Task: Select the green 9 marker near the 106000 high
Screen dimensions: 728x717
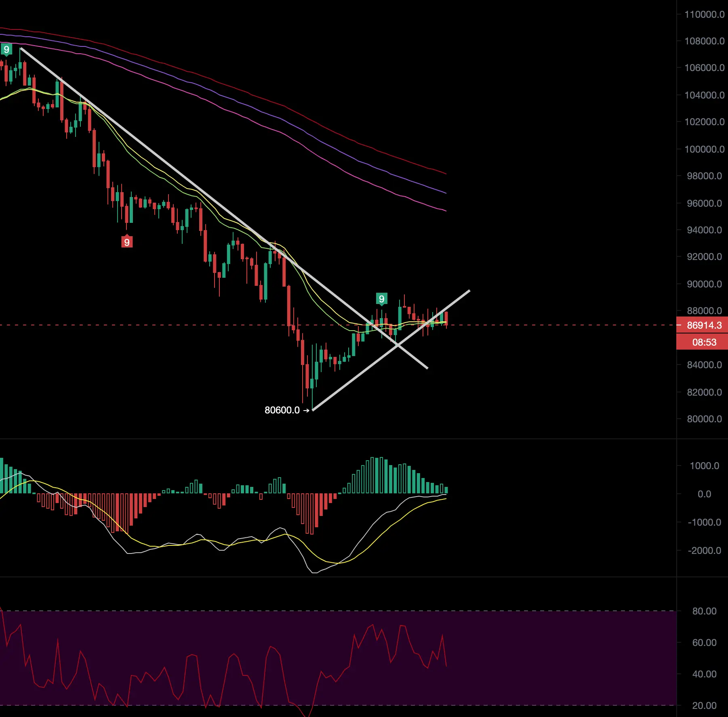Action: (6, 50)
